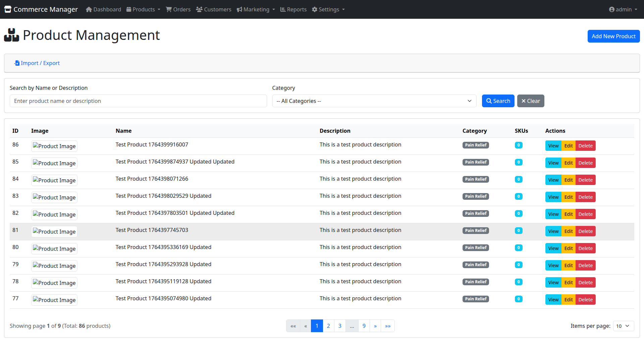644x362 pixels.
Task: Open the Import / Export link
Action: pos(37,63)
